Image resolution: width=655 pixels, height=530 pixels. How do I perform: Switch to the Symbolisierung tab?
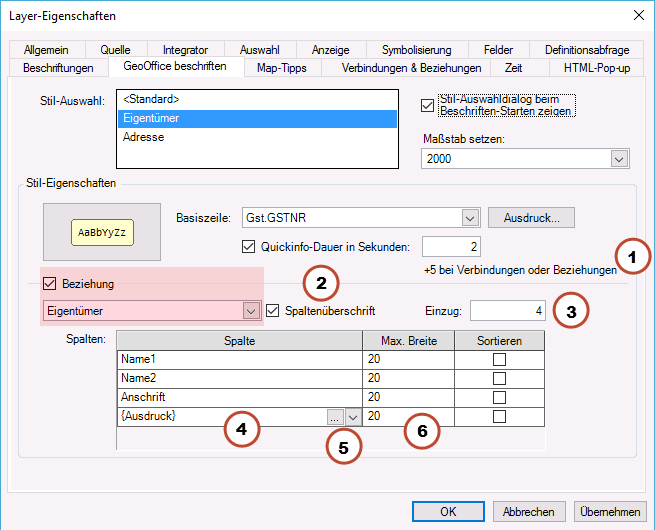(416, 50)
